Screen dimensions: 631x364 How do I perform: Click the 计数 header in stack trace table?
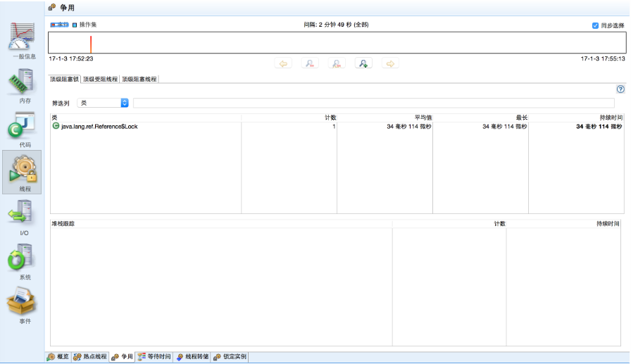[x=449, y=224]
